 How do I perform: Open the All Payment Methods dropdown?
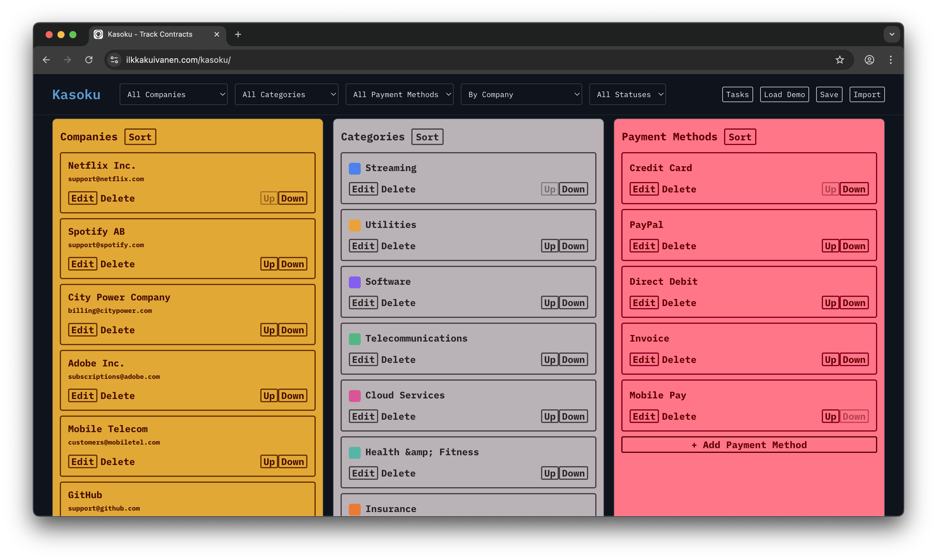click(x=399, y=94)
